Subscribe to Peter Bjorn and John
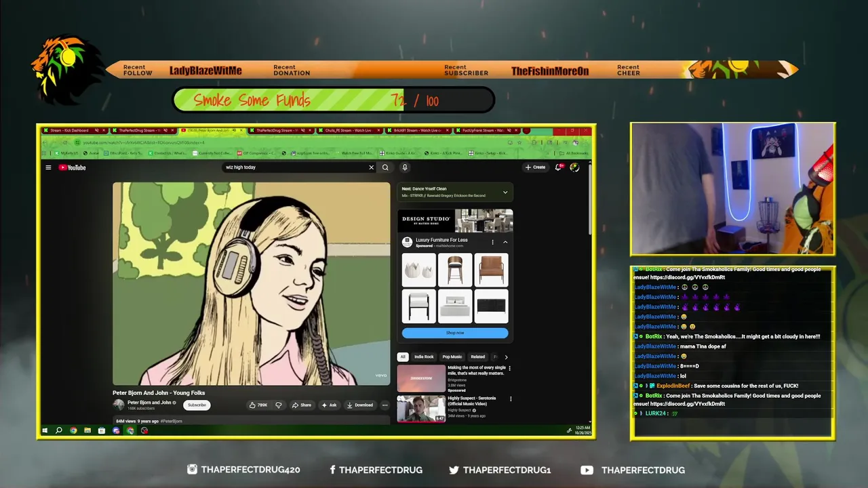868x488 pixels. (197, 405)
